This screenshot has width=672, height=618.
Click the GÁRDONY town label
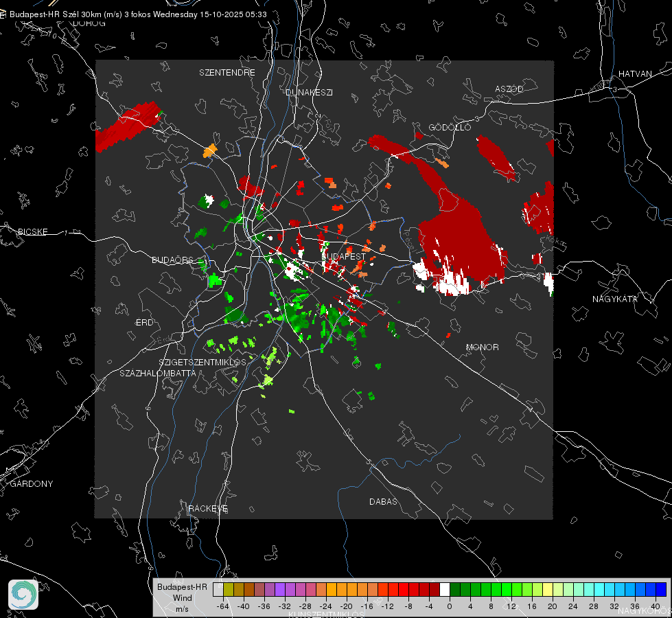coord(32,484)
